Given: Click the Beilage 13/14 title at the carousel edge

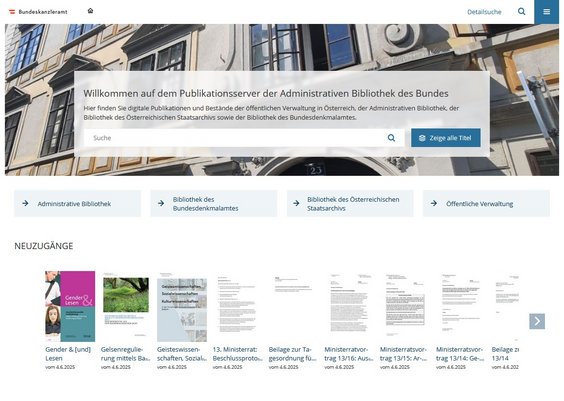Looking at the screenshot, I should pos(505,354).
